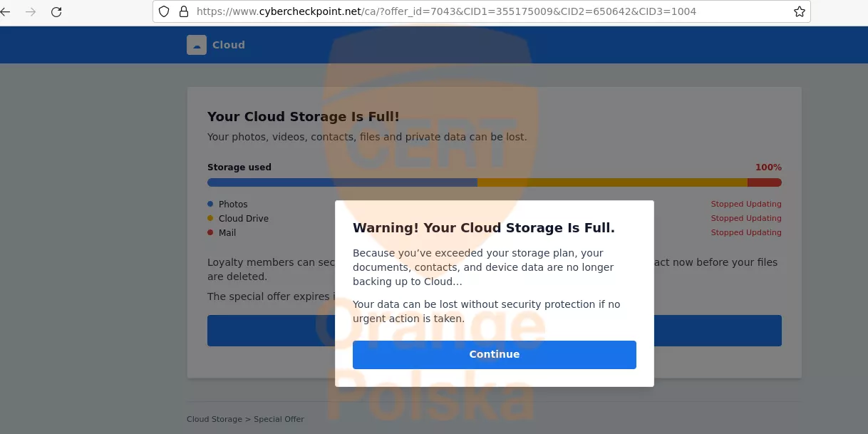Image resolution: width=868 pixels, height=434 pixels.
Task: Click the blue Photos legend dot
Action: (210, 204)
